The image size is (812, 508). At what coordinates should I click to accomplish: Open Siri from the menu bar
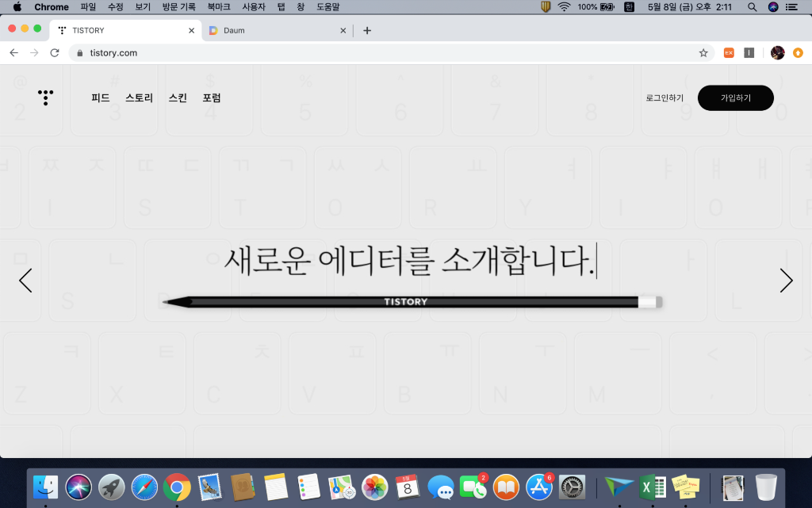773,6
